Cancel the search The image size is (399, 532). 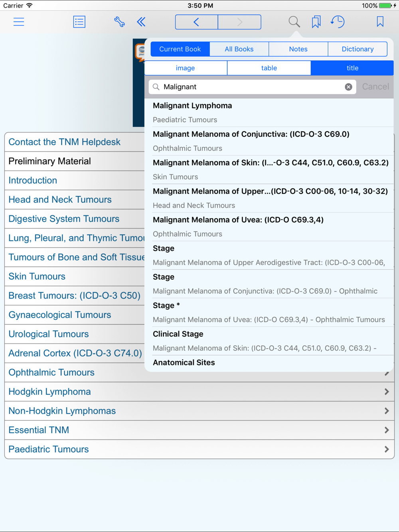[x=375, y=87]
